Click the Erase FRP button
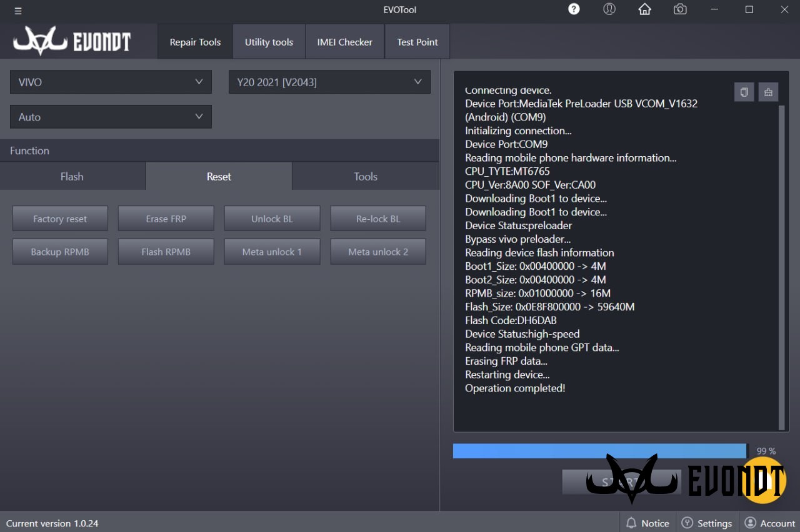Image resolution: width=800 pixels, height=532 pixels. (166, 219)
